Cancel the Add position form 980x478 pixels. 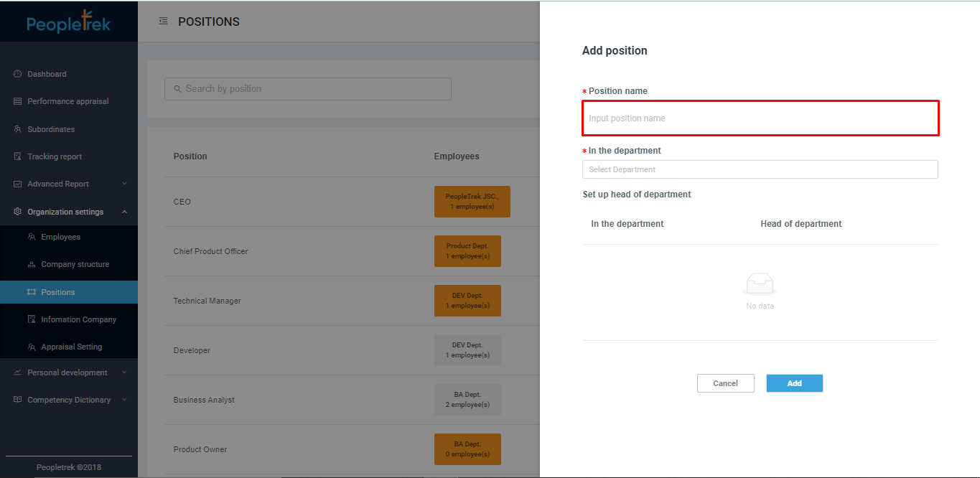[x=725, y=383]
